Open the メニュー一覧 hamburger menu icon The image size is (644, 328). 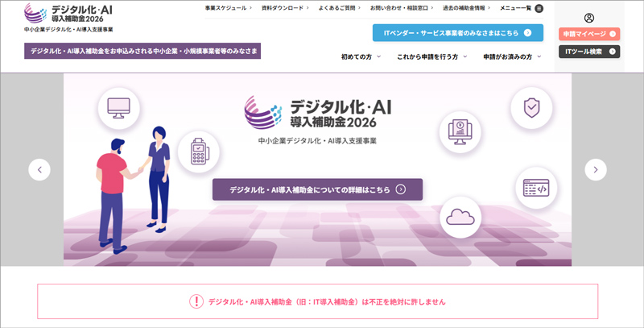(x=539, y=8)
